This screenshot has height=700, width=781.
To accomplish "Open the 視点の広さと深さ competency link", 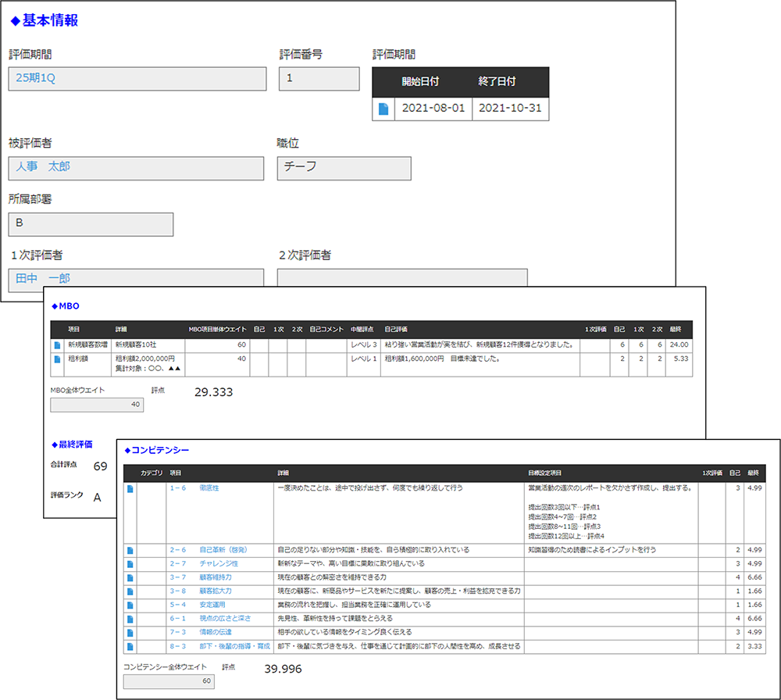I will click(225, 618).
